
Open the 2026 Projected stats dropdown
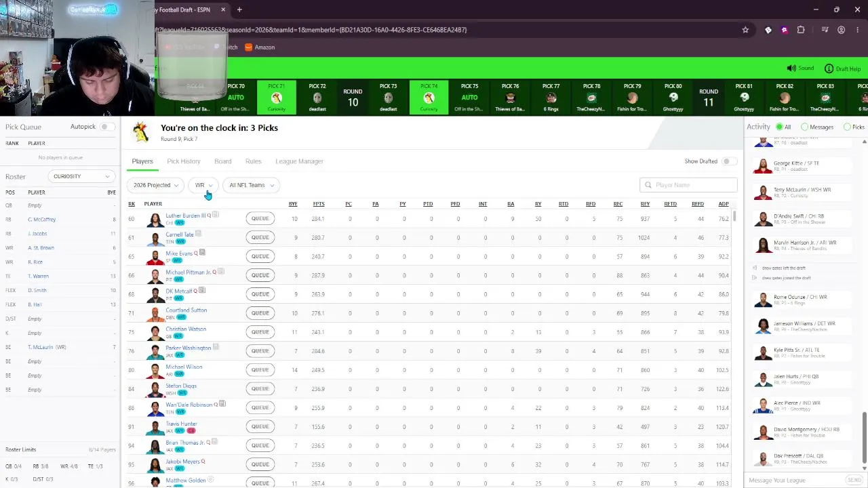(156, 185)
